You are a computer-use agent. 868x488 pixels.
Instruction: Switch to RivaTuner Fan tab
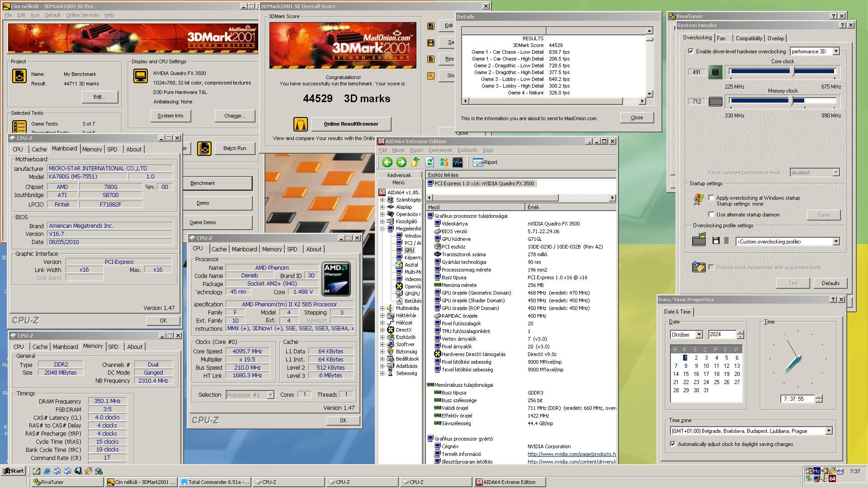tap(722, 38)
